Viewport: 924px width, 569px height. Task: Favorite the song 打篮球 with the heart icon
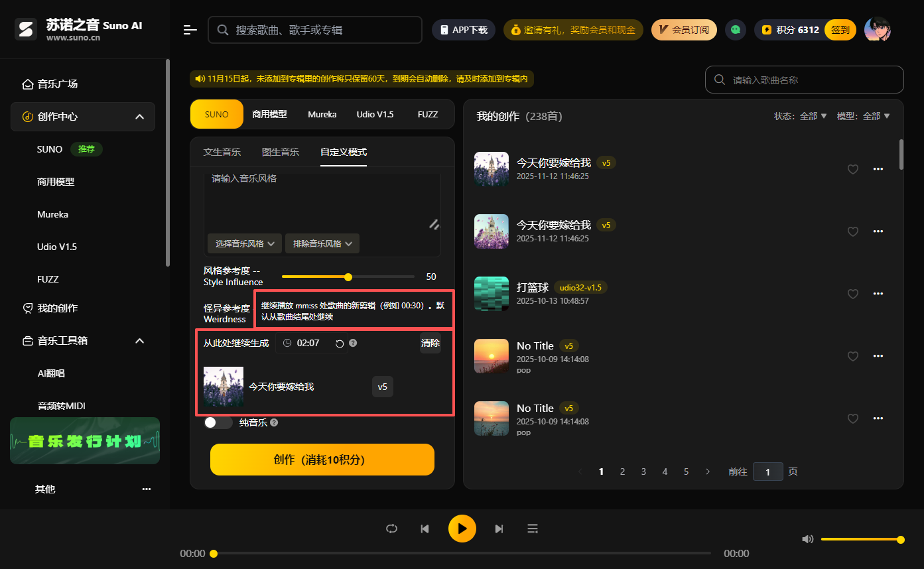click(853, 294)
